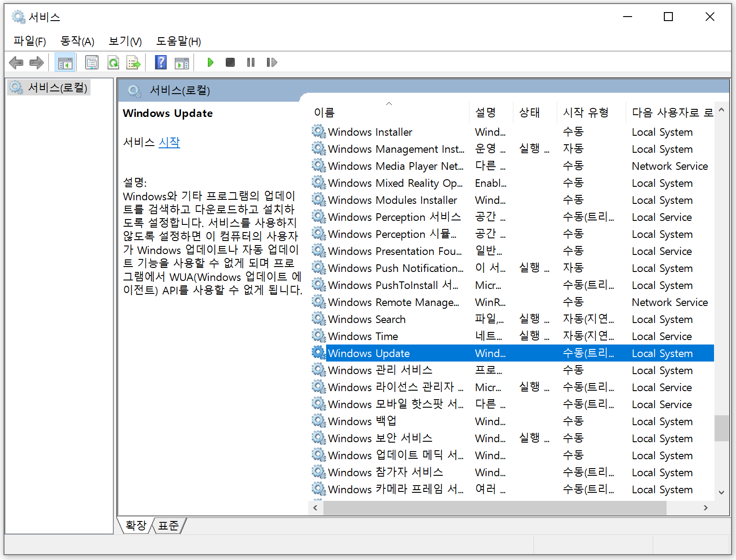Switch to the 표준 tab

pos(168,525)
